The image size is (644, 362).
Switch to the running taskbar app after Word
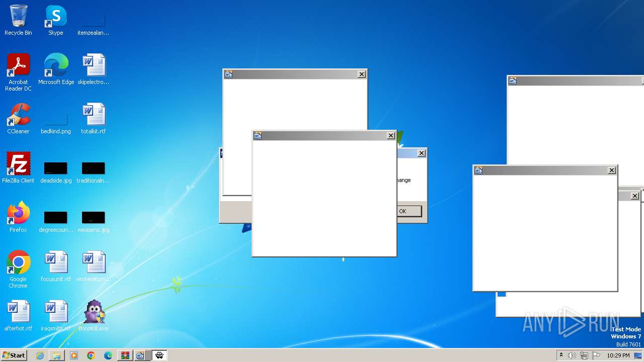[159, 355]
